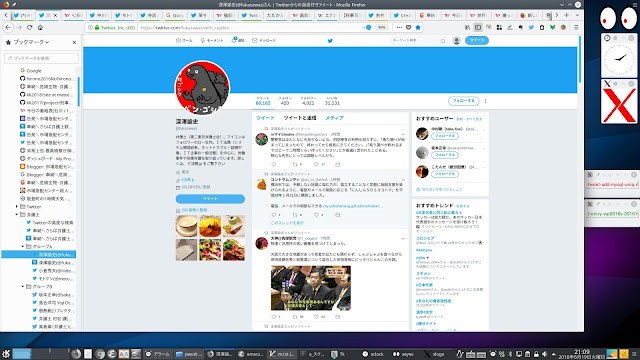Switch to the ツイート profile tab

click(x=265, y=118)
